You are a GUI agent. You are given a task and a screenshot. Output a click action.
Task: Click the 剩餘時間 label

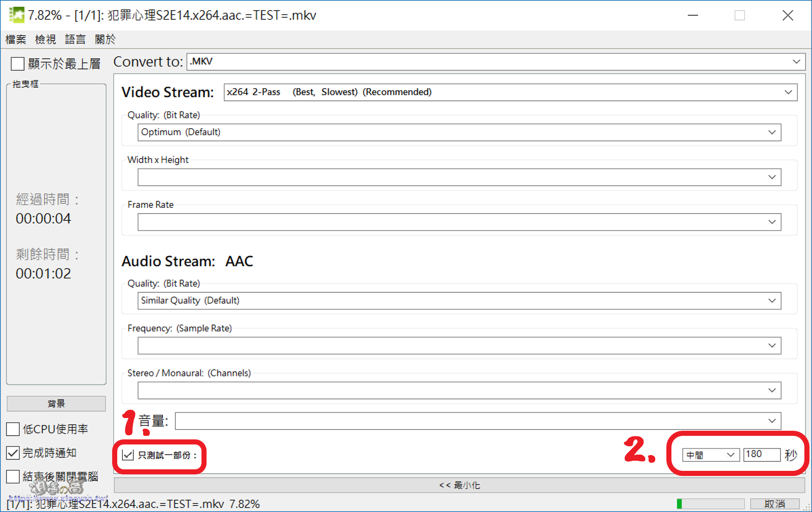tap(47, 254)
